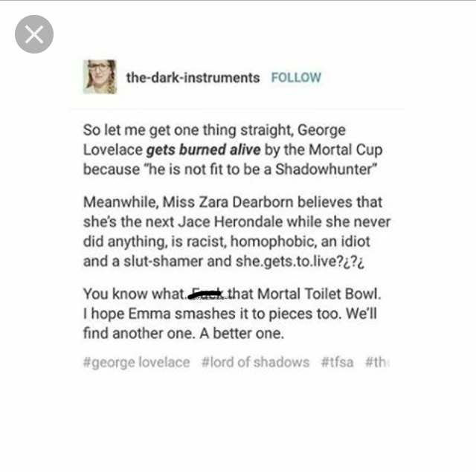Click the word 'Meanwhile' starting second paragraph
The width and height of the screenshot is (476, 472).
120,202
